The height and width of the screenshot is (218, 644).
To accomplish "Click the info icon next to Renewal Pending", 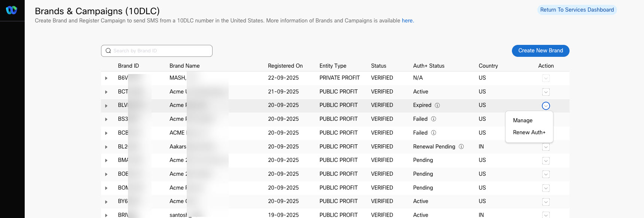I will 461,147.
